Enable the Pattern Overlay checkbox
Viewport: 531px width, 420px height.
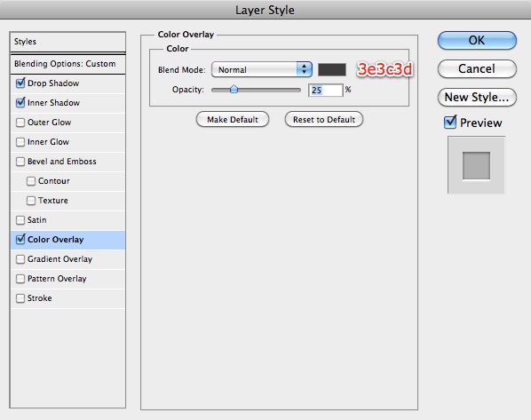pos(20,279)
